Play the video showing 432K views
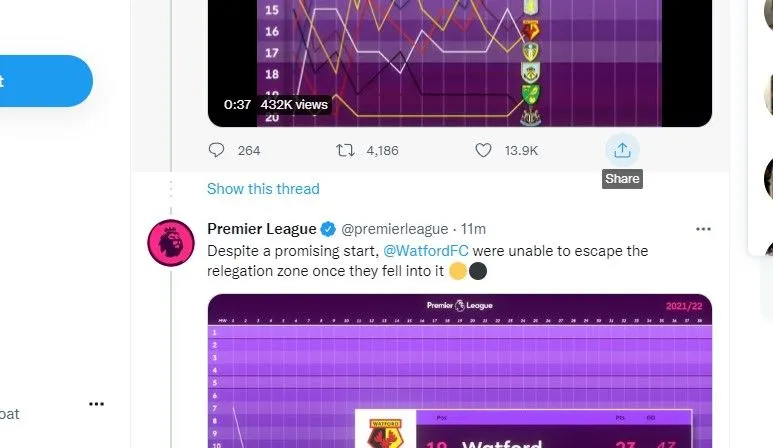The height and width of the screenshot is (448, 773). pyautogui.click(x=460, y=60)
